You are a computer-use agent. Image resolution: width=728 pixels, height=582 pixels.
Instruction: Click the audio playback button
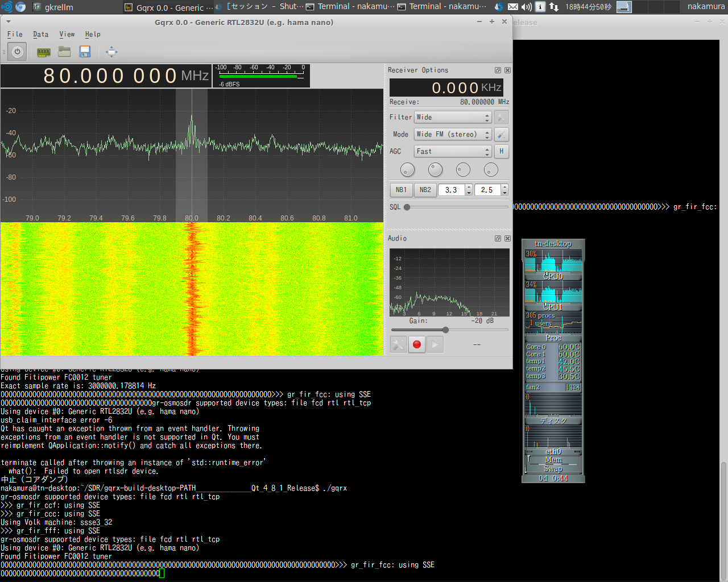tap(435, 344)
